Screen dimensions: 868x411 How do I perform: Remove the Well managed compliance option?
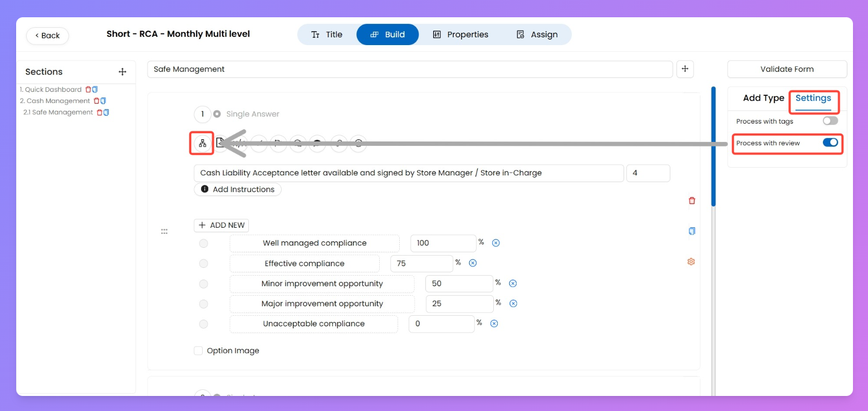(x=496, y=243)
